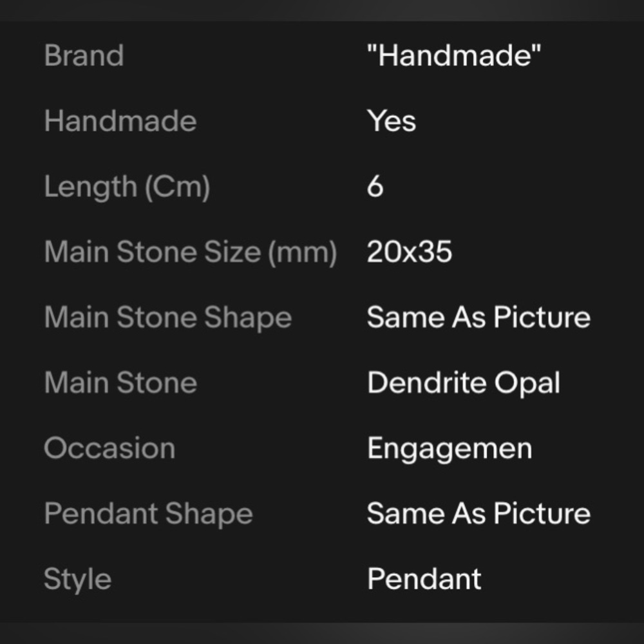Click the Brand label

(84, 55)
